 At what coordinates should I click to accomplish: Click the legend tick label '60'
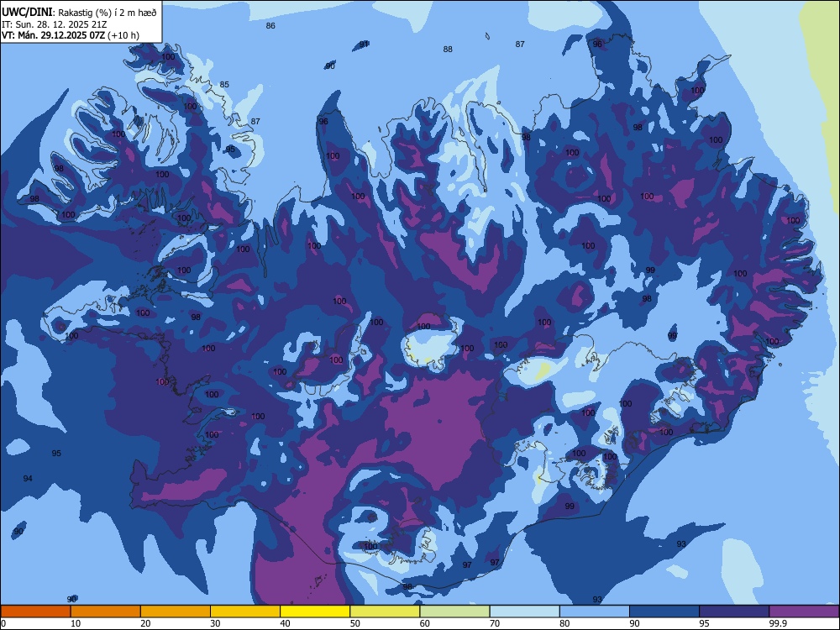pos(425,623)
